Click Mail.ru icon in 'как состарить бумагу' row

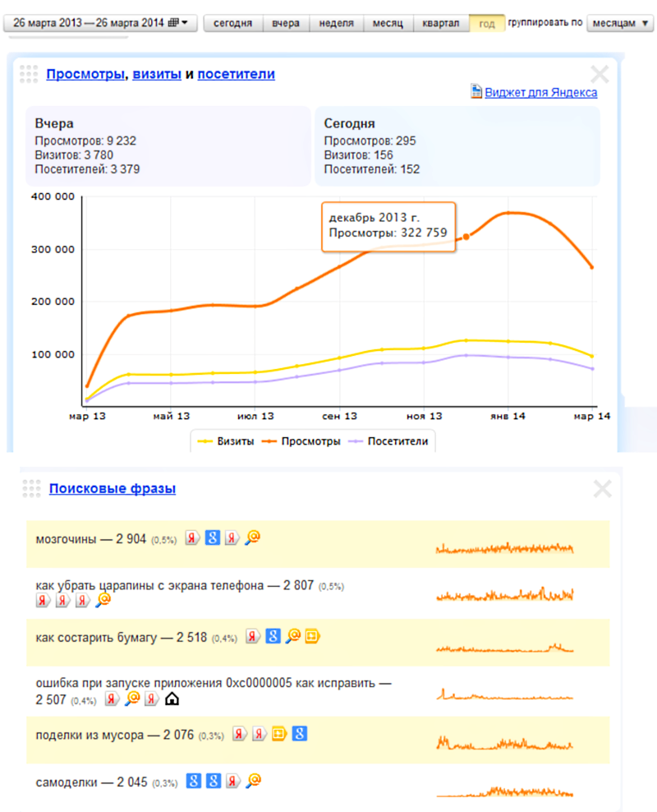293,636
